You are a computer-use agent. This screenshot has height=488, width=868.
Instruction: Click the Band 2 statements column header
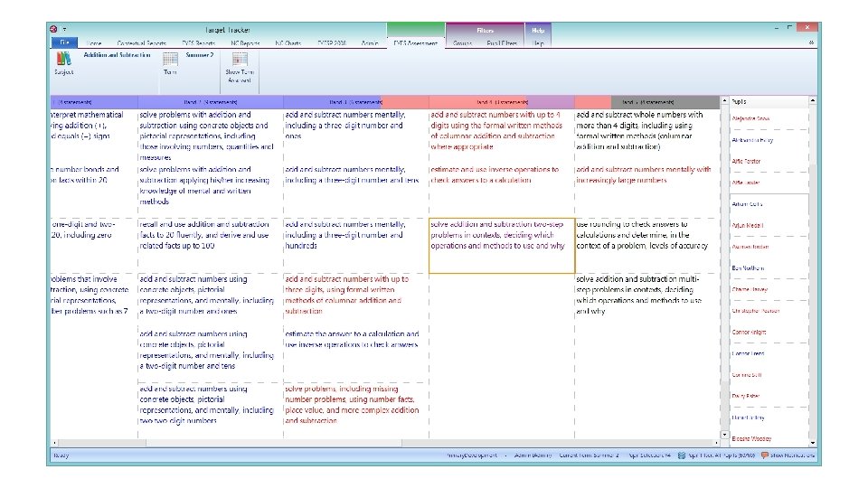coord(211,102)
